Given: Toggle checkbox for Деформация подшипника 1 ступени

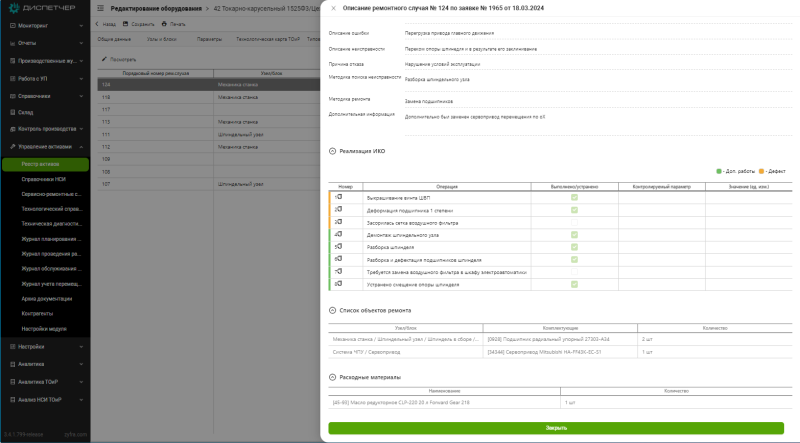Looking at the screenshot, I should pos(574,210).
